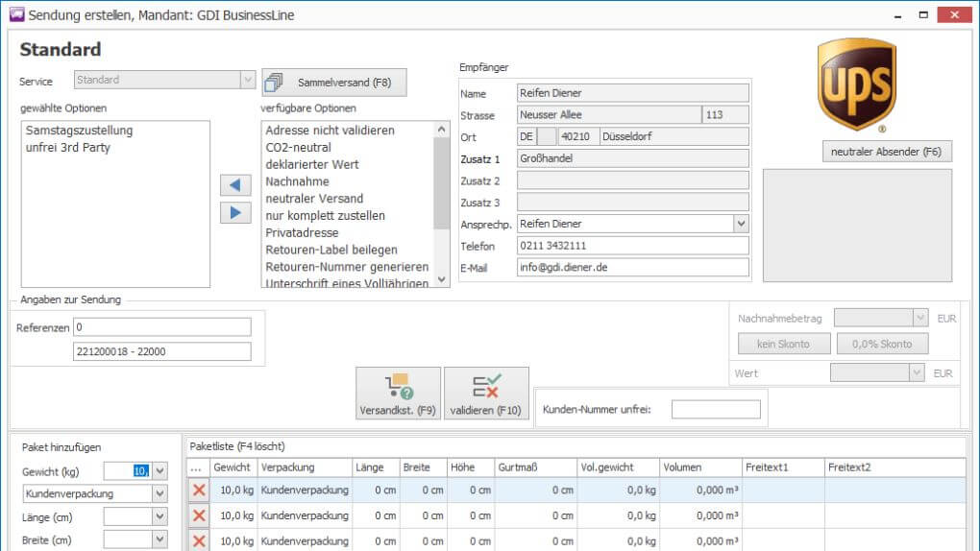Click the Freitext1 column header

click(x=783, y=467)
